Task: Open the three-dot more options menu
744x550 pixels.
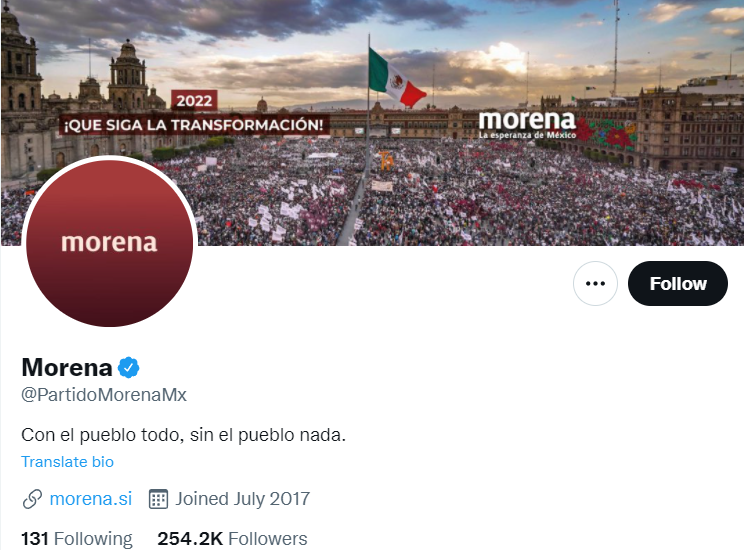Action: click(x=595, y=283)
